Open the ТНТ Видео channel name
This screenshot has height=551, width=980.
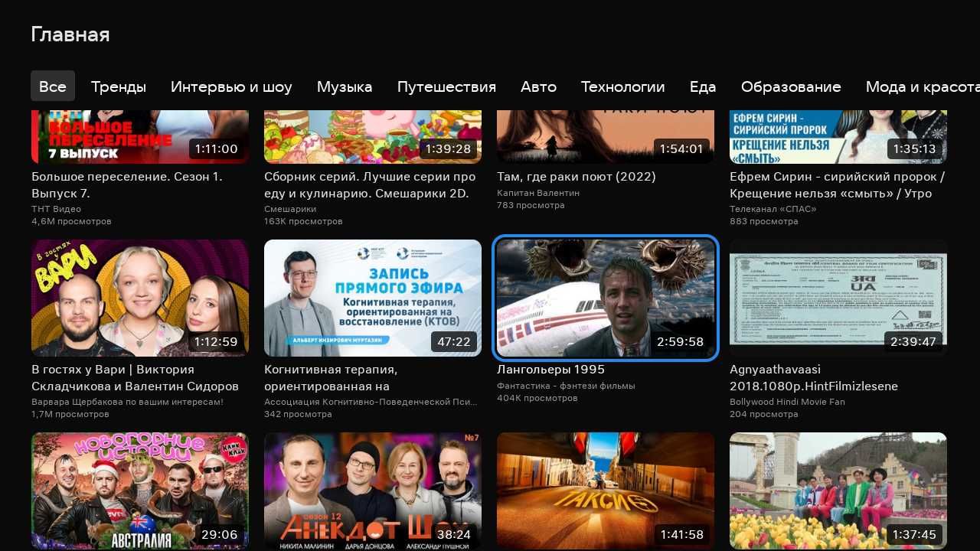point(56,209)
